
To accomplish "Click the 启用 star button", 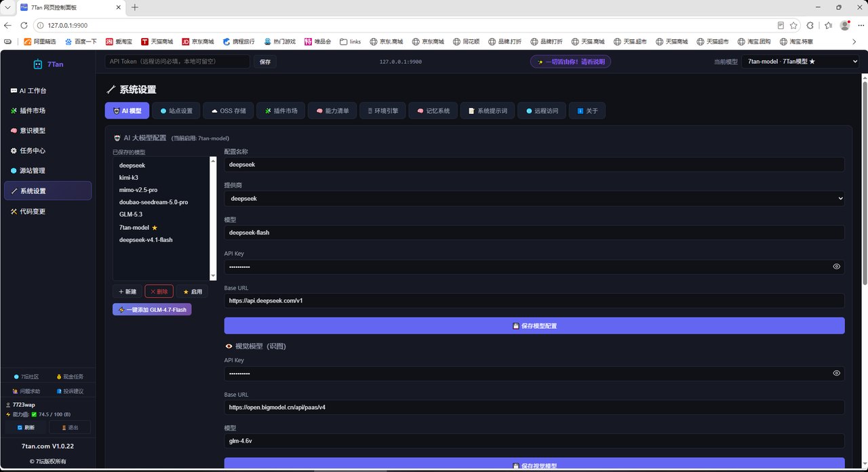I will pos(192,292).
